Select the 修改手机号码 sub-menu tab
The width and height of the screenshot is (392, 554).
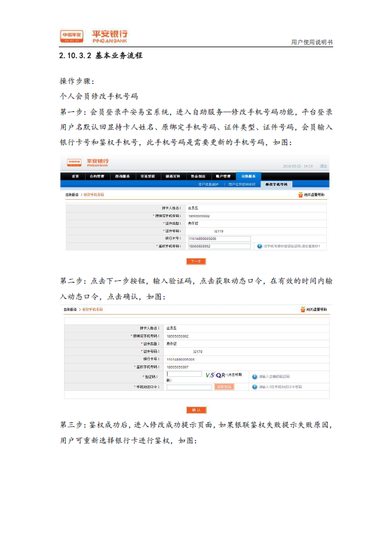tap(277, 184)
